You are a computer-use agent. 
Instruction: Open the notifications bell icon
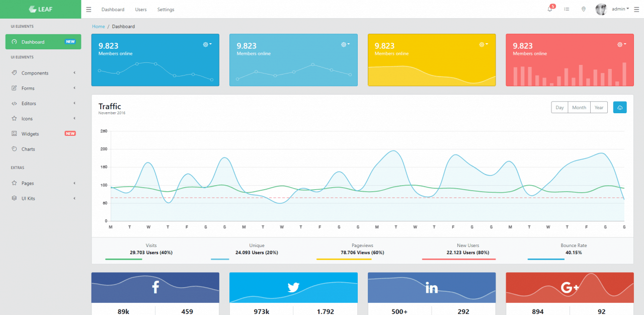[x=549, y=9]
